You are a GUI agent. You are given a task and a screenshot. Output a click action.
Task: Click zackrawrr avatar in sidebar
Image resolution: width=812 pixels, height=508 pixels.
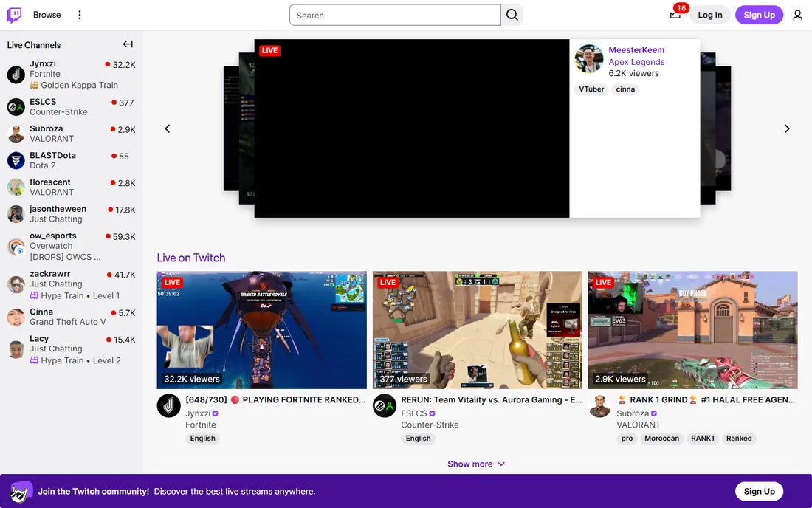coord(16,284)
